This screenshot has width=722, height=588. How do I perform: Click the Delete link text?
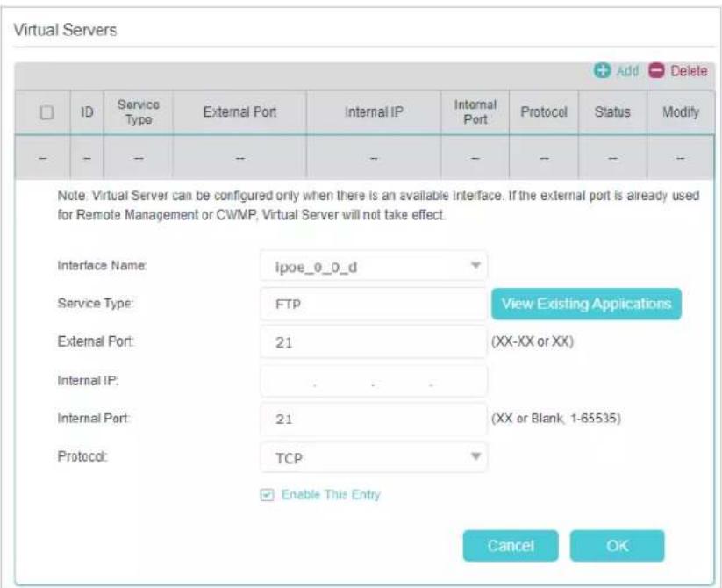point(689,71)
